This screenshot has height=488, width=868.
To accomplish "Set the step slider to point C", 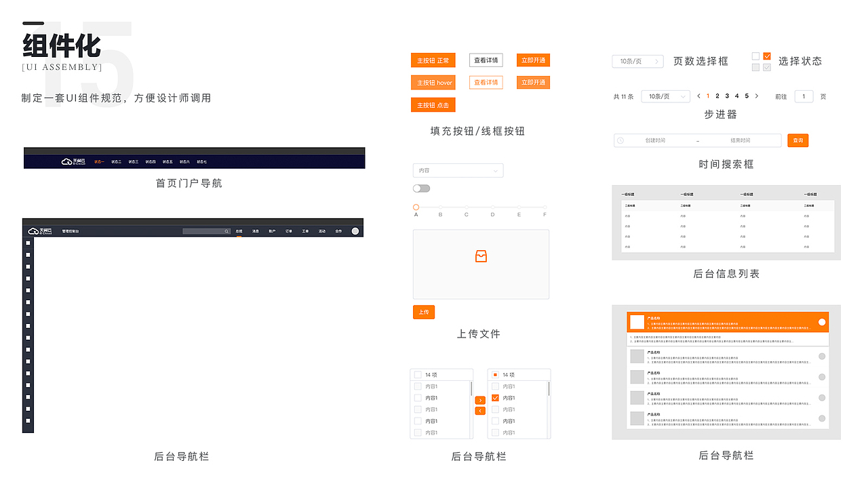I will (467, 207).
